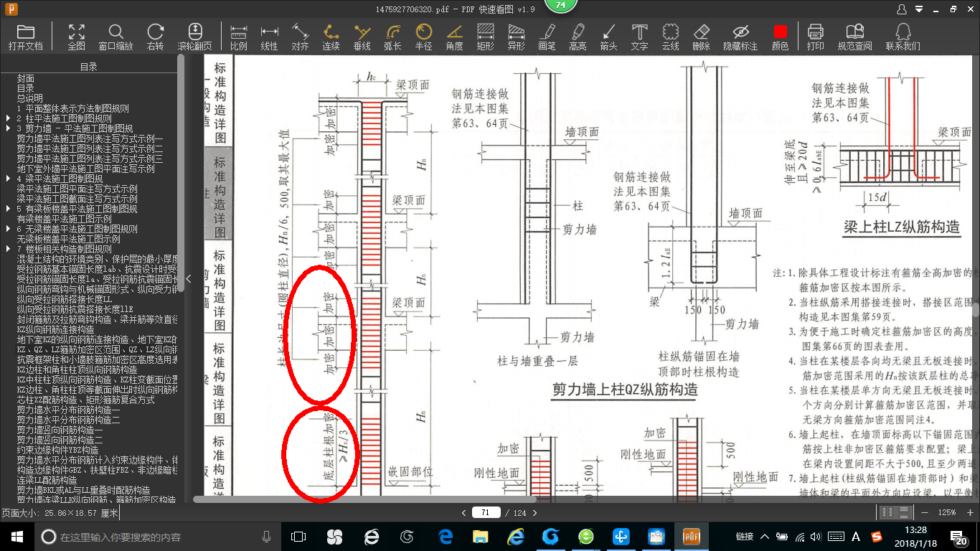Select the 文字 text tool
The width and height of the screenshot is (980, 551).
coord(639,37)
